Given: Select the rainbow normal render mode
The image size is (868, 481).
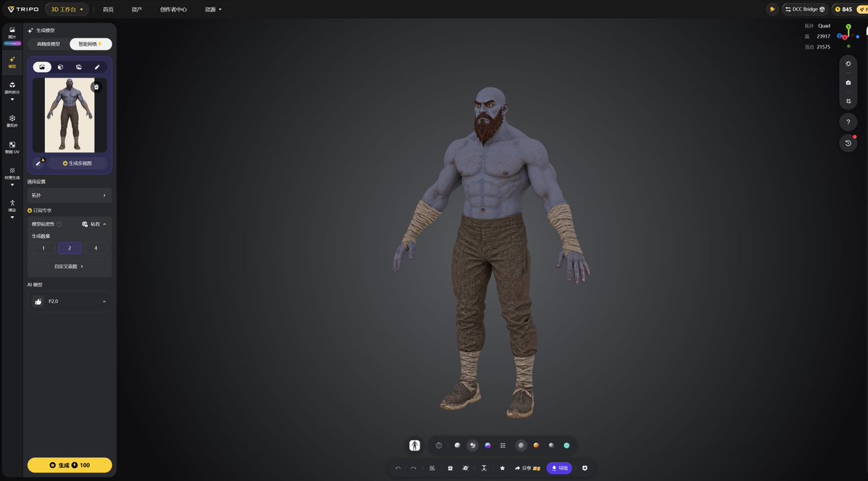Looking at the screenshot, I should click(488, 445).
